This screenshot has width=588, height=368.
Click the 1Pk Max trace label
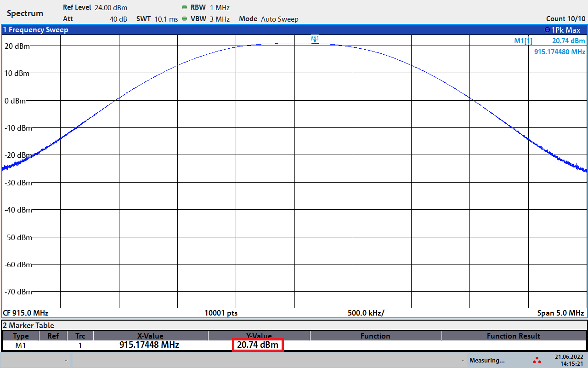[x=566, y=30]
